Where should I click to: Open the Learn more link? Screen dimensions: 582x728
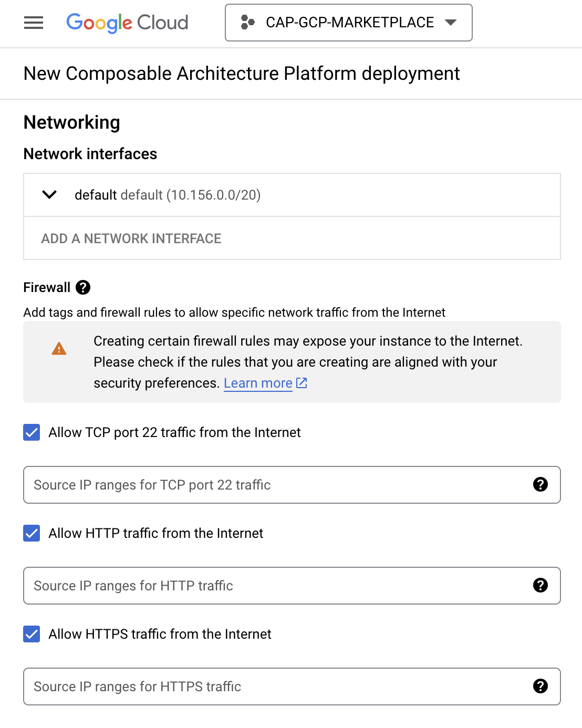(x=258, y=383)
